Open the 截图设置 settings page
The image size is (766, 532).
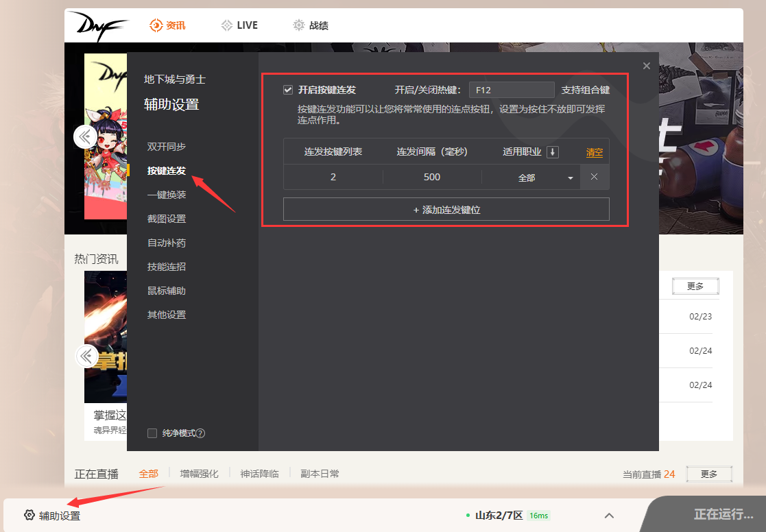tap(167, 219)
